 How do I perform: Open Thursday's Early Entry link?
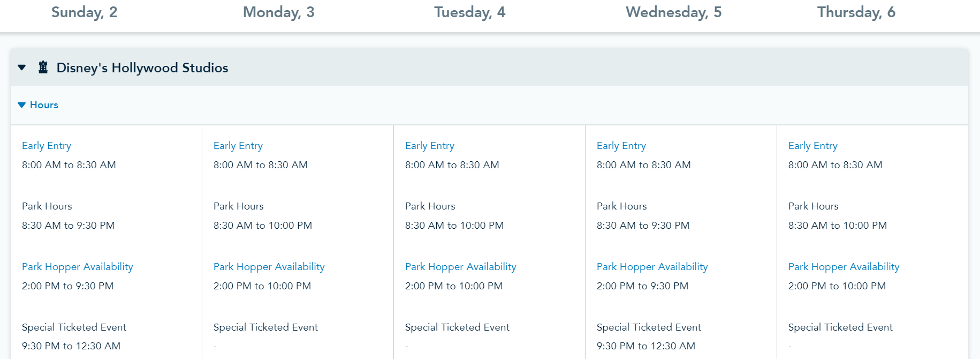(813, 146)
